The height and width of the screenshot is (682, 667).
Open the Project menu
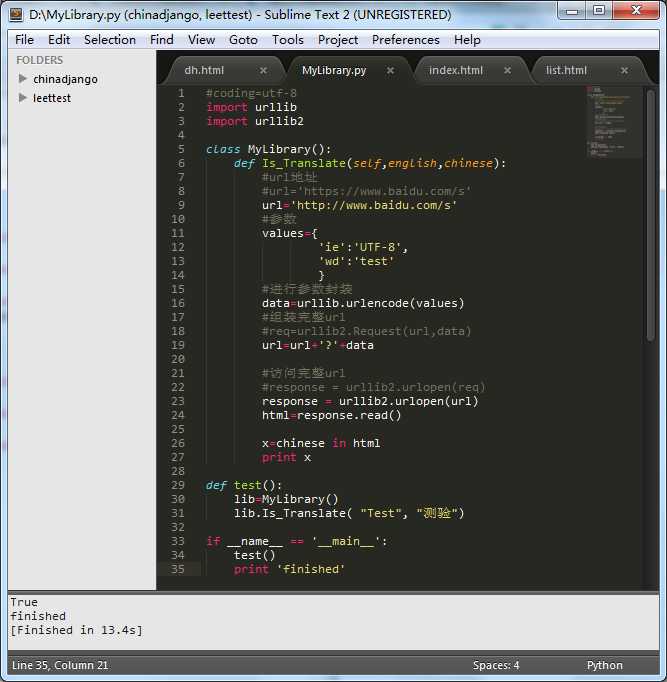pos(338,40)
